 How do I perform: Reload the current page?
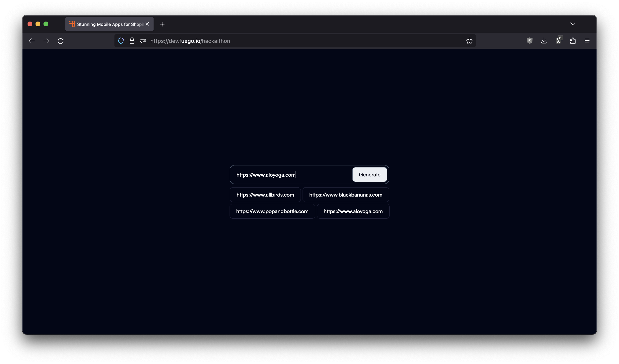61,41
